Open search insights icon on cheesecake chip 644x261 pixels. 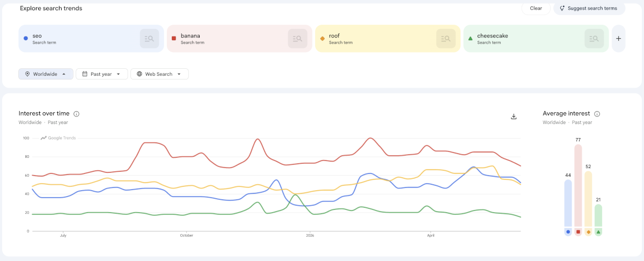click(594, 39)
